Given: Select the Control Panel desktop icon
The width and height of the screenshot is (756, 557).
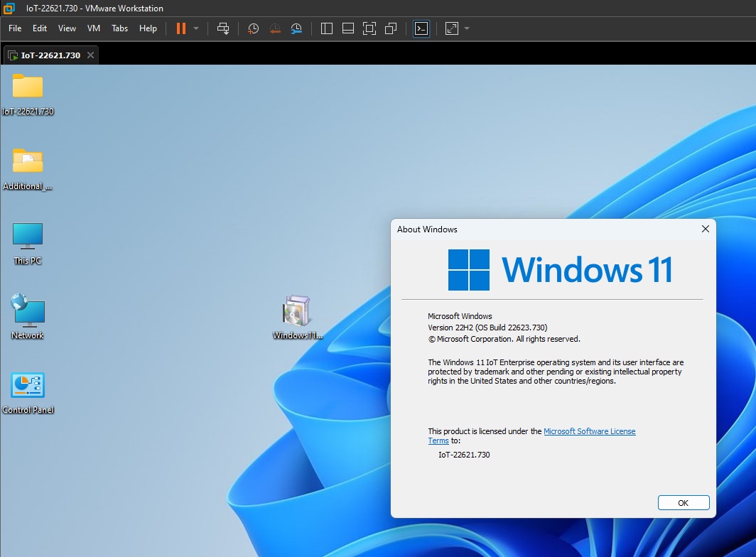Looking at the screenshot, I should (28, 393).
